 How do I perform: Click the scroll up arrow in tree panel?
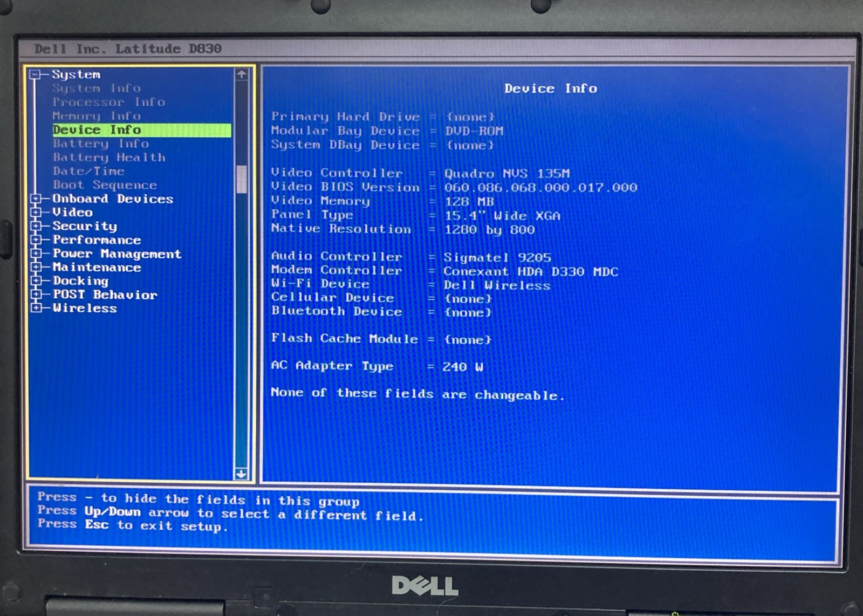pyautogui.click(x=242, y=74)
